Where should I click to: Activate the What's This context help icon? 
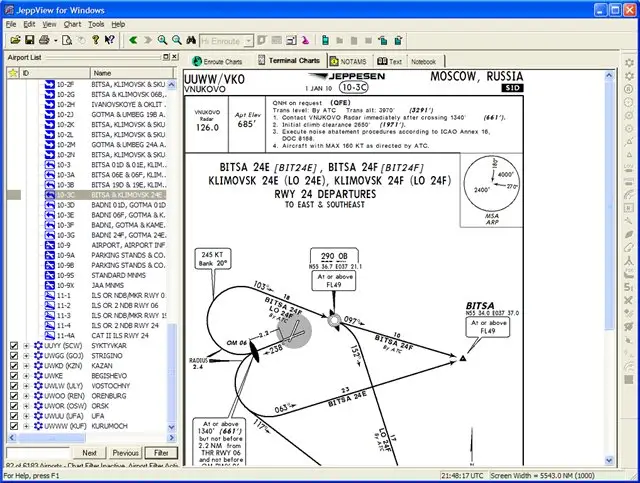109,40
